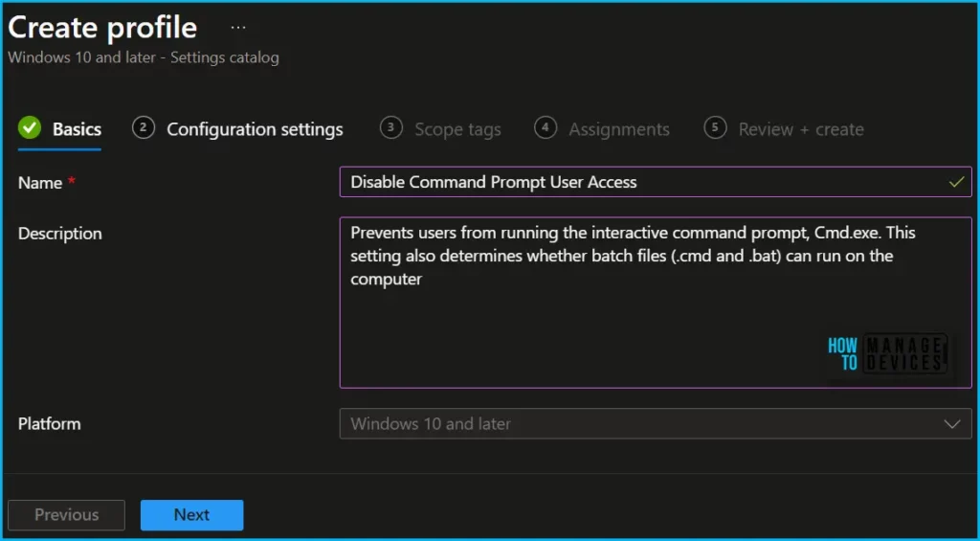
Task: Click the Platform dropdown chevron arrow
Action: [x=952, y=424]
